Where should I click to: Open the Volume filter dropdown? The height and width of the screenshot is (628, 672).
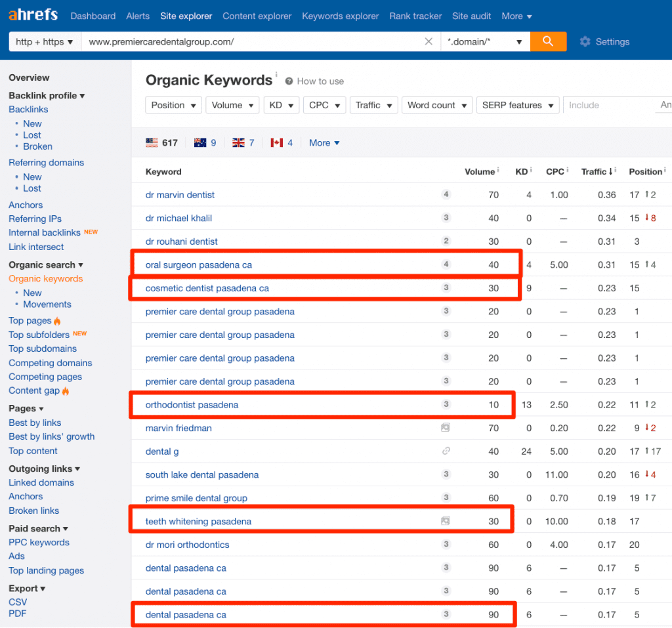pos(232,105)
